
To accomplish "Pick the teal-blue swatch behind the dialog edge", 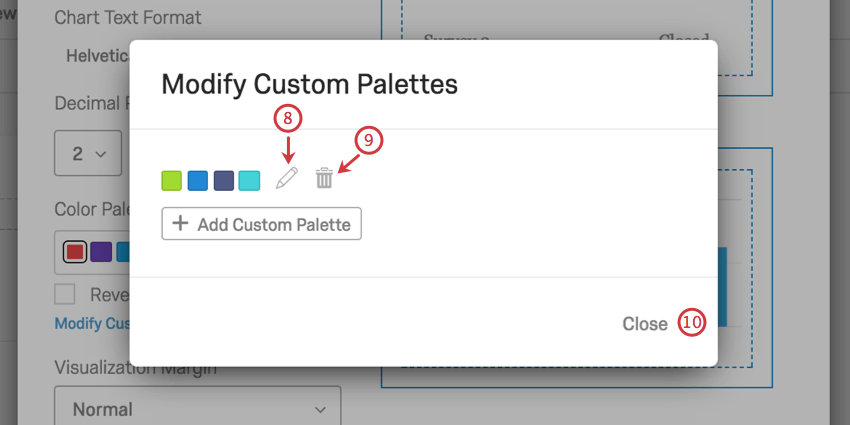I will coord(123,251).
